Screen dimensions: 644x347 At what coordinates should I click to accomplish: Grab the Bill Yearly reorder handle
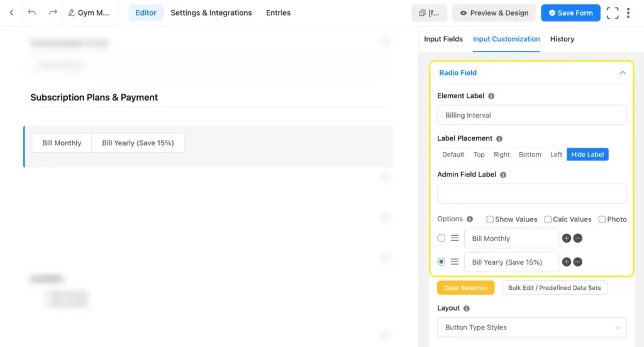click(455, 262)
